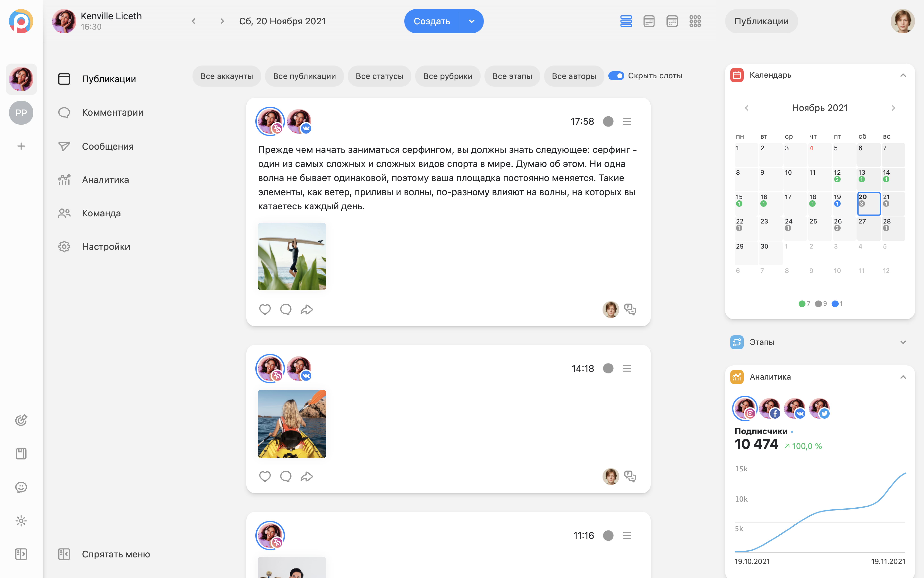Open the 11:16 post options menu
The image size is (924, 578).
point(627,536)
